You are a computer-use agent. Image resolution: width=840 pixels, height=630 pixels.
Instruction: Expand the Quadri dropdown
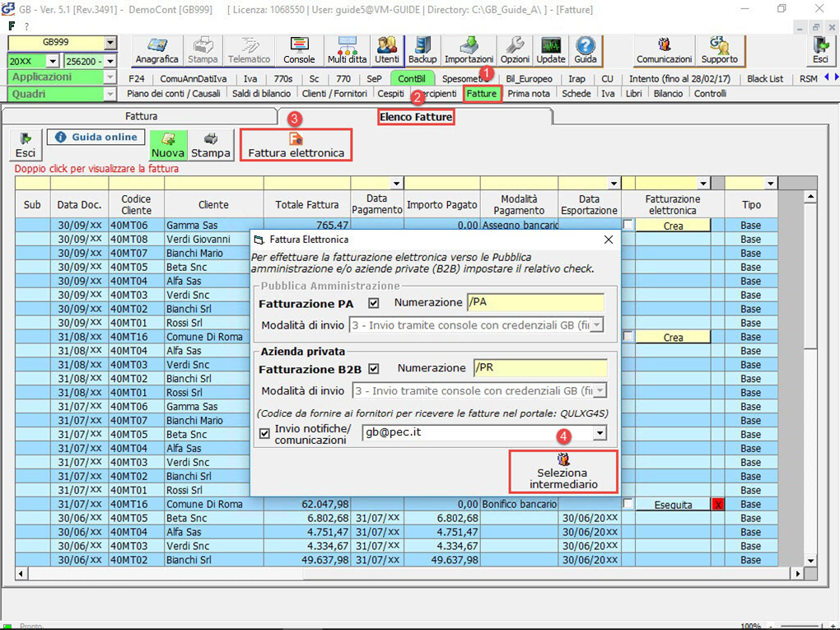(110, 94)
